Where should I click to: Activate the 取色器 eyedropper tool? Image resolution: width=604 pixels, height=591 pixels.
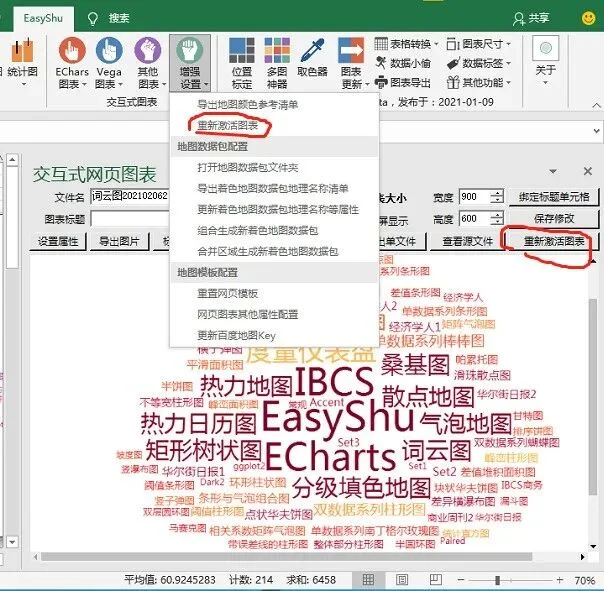pos(312,57)
